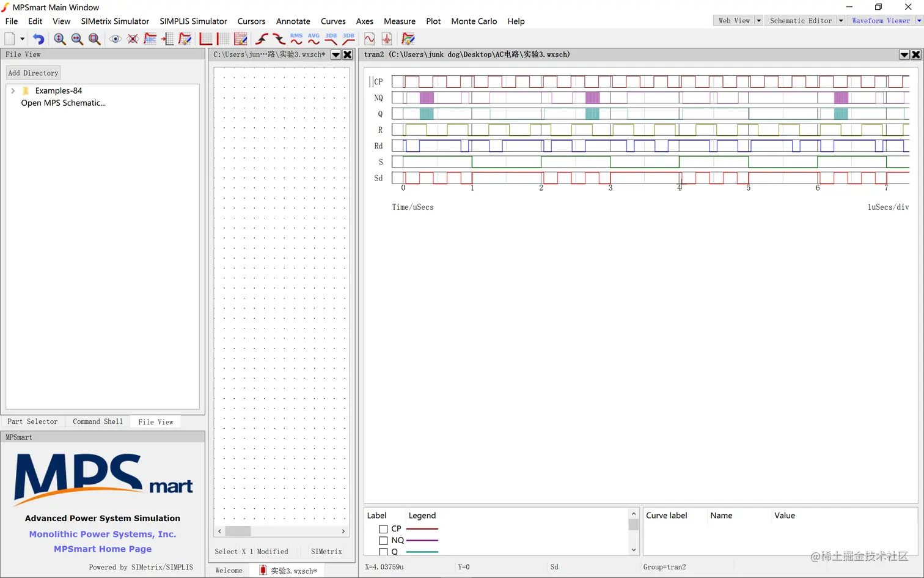Click the legend list scroll down arrow
Viewport: 924px width, 578px height.
634,550
